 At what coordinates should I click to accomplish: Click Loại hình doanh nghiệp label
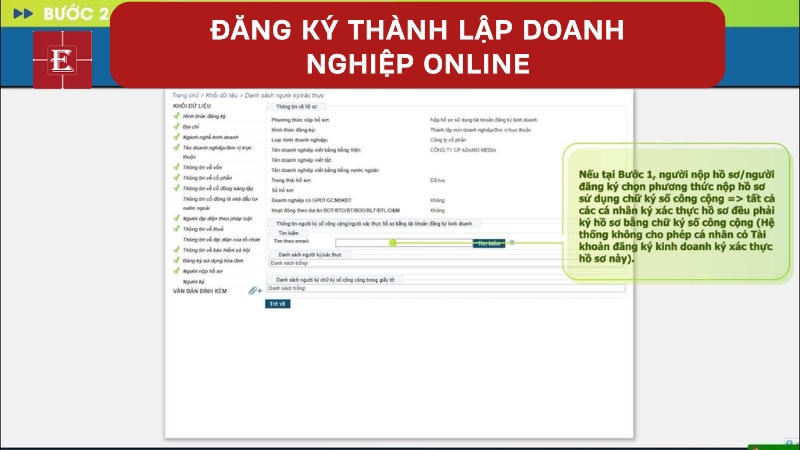tap(299, 140)
